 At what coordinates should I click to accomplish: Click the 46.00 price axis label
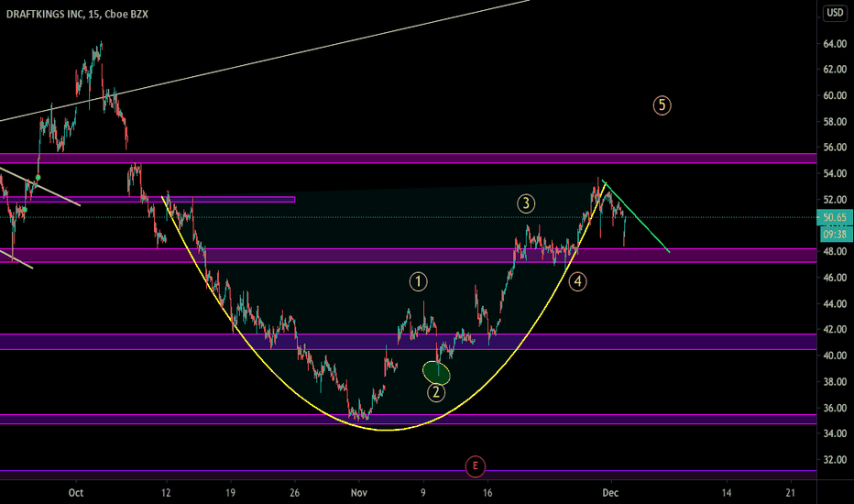point(835,278)
